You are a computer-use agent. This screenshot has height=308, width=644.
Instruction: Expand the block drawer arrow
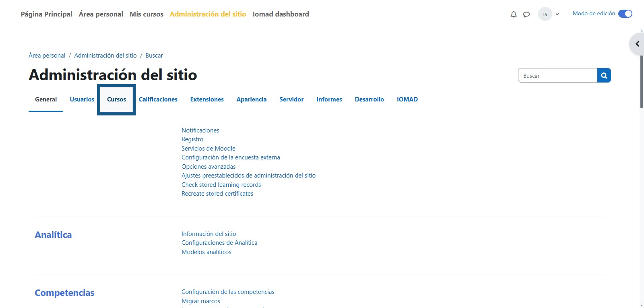(x=637, y=44)
